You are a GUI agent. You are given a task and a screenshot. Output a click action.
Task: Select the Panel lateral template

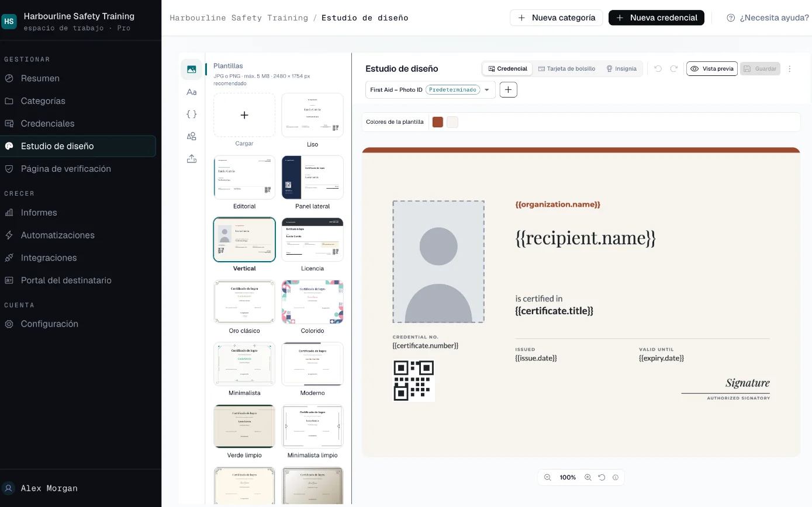click(313, 178)
